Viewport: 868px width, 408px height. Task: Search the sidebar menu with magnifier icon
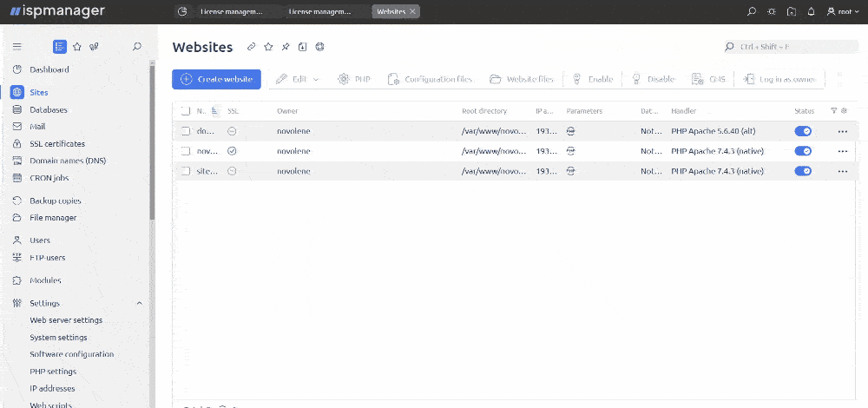click(x=137, y=47)
